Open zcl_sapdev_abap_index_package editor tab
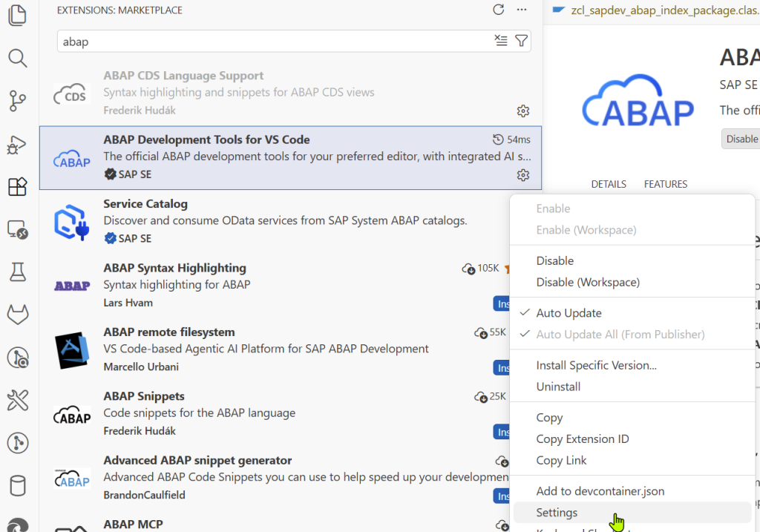This screenshot has width=760, height=532. [x=656, y=10]
